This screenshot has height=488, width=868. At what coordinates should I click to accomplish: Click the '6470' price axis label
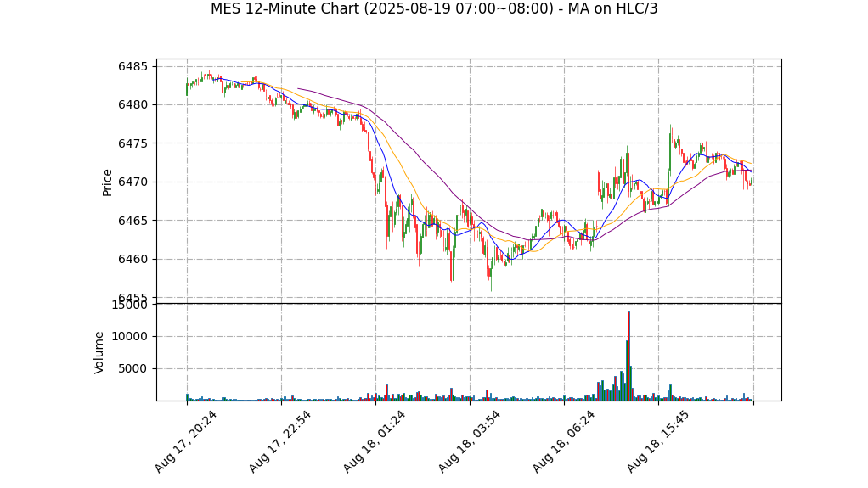click(x=132, y=182)
